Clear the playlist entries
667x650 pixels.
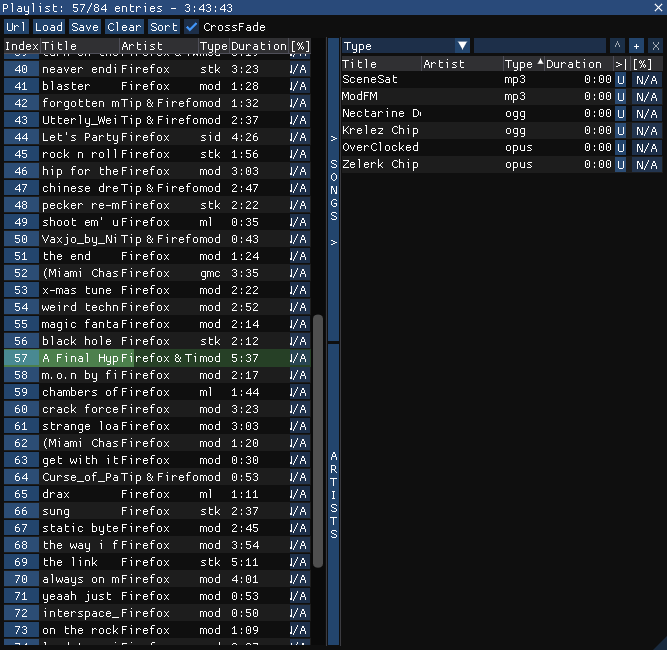[x=124, y=27]
